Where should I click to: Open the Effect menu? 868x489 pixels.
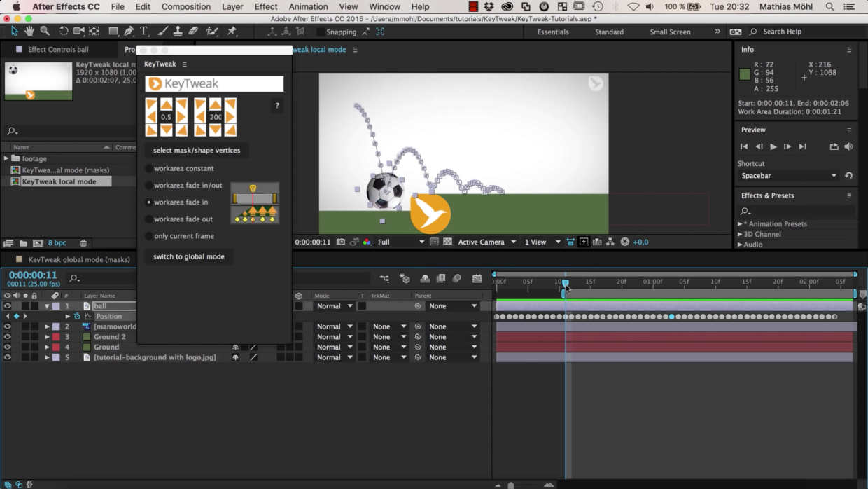pyautogui.click(x=266, y=7)
